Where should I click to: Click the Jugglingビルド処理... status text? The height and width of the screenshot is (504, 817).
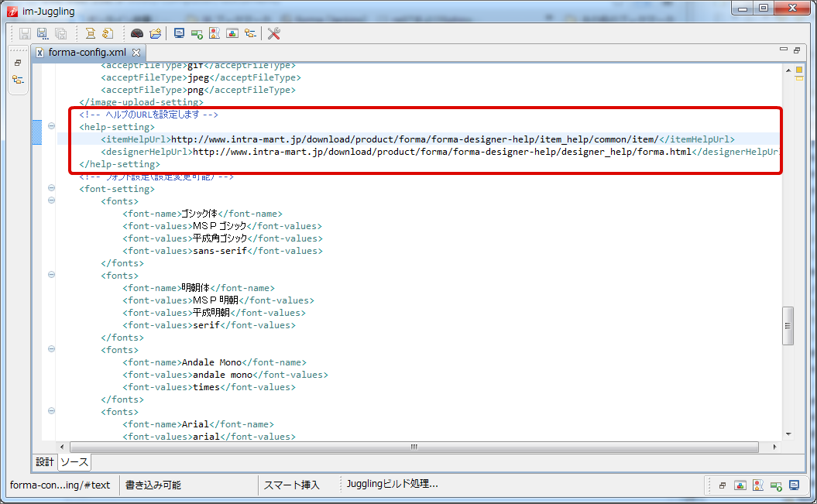coord(393,484)
